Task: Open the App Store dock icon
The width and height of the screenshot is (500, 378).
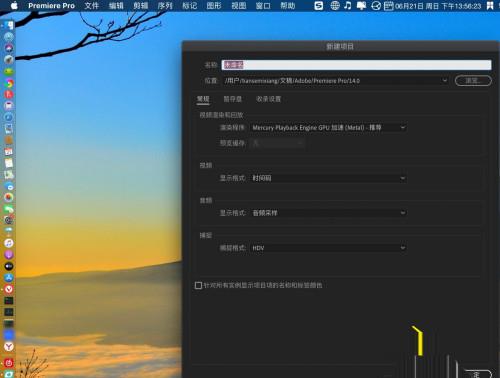Action: click(x=9, y=277)
